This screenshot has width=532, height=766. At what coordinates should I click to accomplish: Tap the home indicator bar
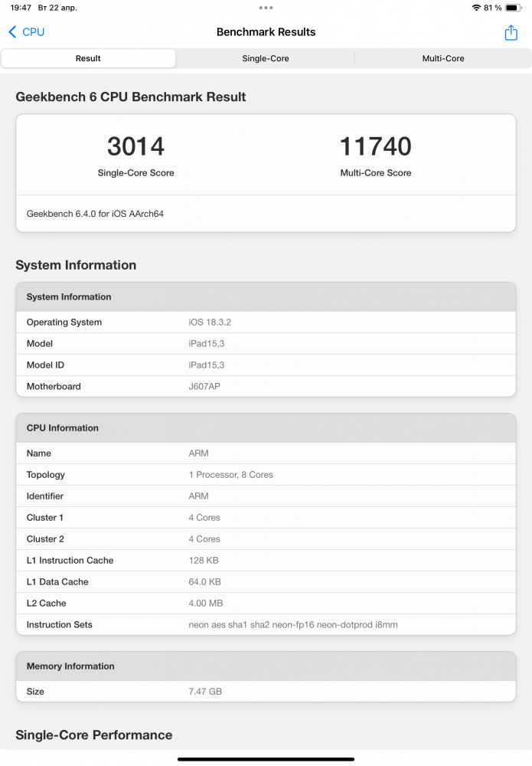[x=266, y=759]
